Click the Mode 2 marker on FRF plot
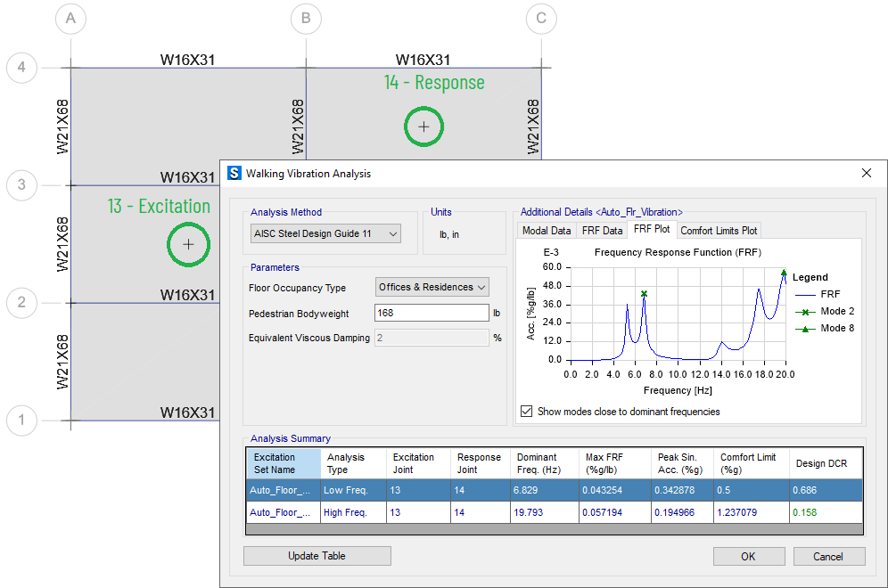 (x=644, y=293)
